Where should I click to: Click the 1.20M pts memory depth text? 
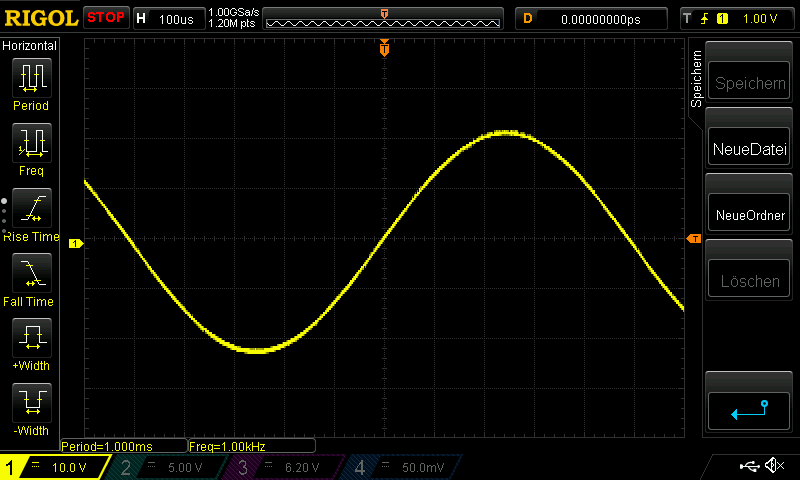click(x=232, y=23)
